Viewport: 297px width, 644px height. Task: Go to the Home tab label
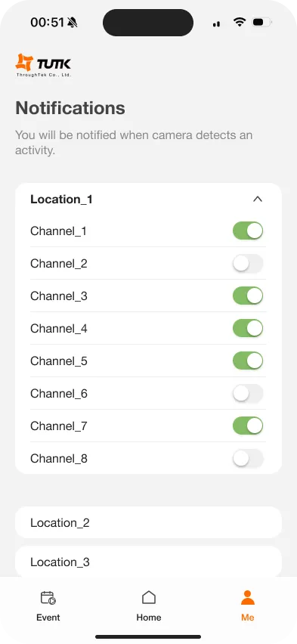pyautogui.click(x=149, y=618)
